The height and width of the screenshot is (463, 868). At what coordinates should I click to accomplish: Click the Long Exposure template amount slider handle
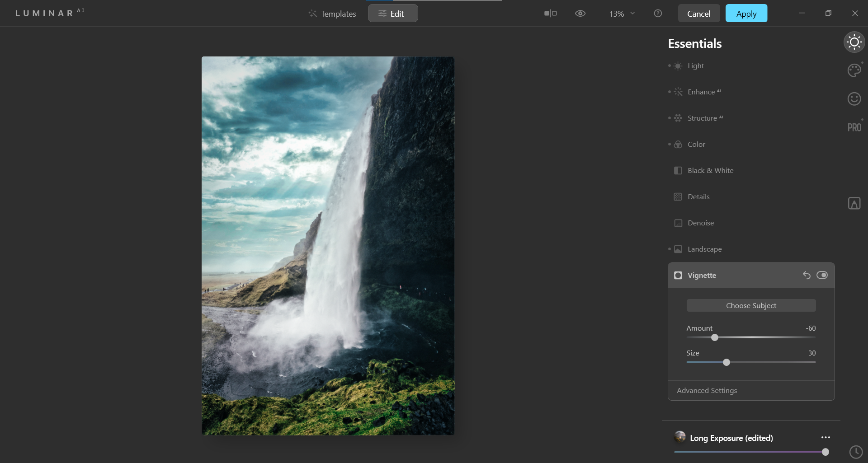[826, 452]
